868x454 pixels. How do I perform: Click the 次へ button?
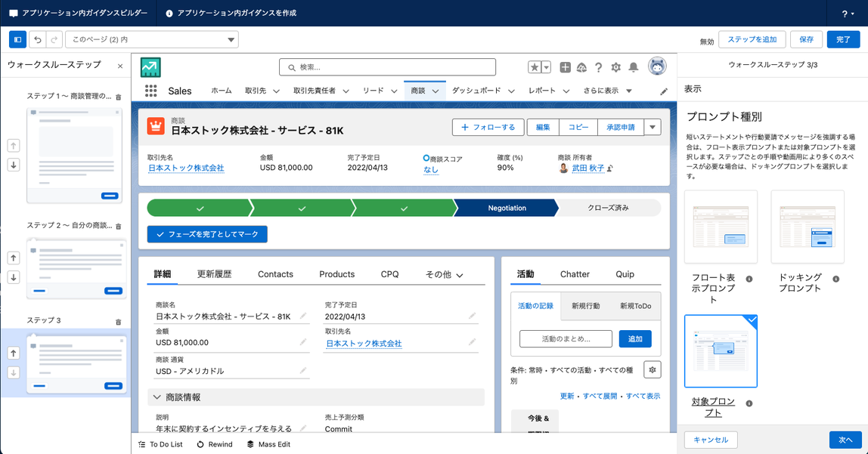(x=845, y=440)
